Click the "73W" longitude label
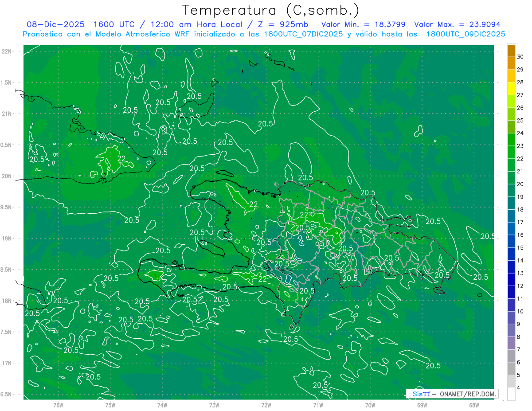 (214, 405)
